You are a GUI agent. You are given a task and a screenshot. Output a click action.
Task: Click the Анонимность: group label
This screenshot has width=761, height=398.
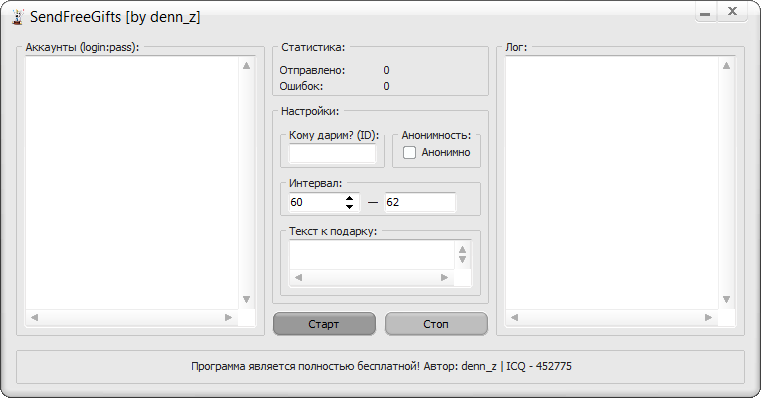point(436,135)
